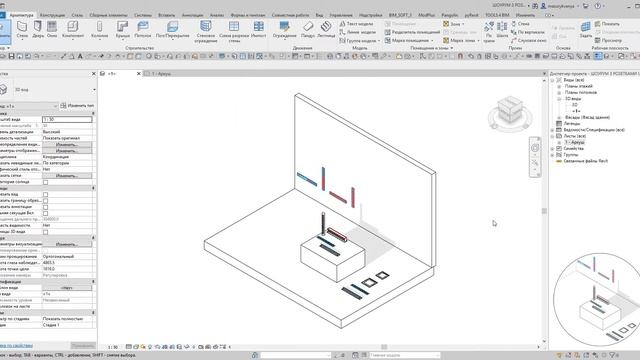Screen dimensions: 640x360
Task: Select the Колонна column tool
Action: point(100,29)
